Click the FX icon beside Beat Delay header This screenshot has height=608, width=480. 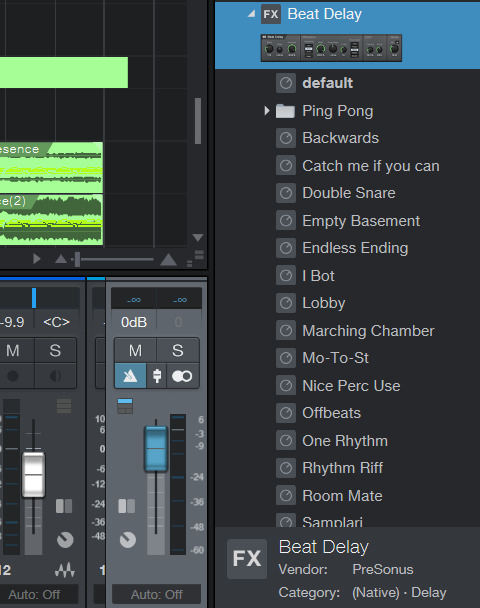tap(271, 14)
